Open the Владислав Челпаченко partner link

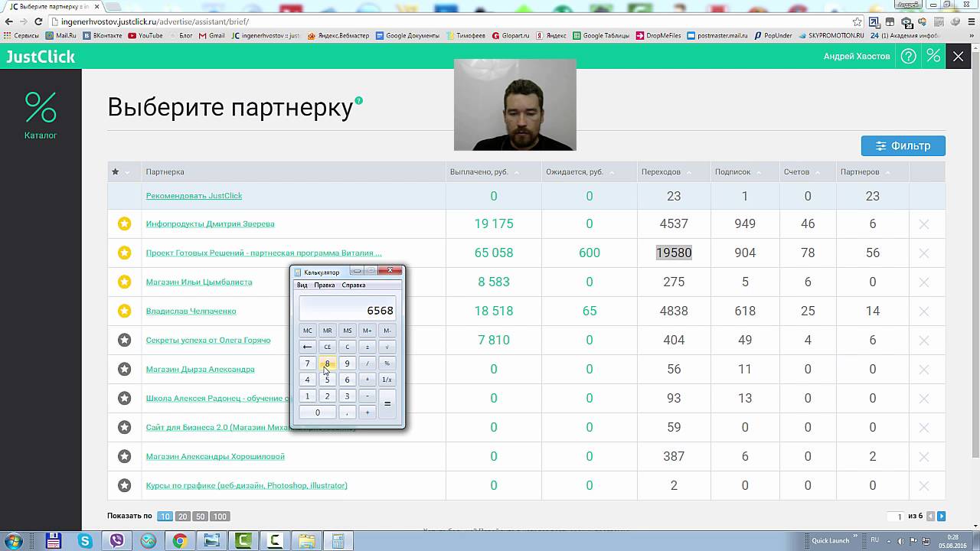(191, 311)
